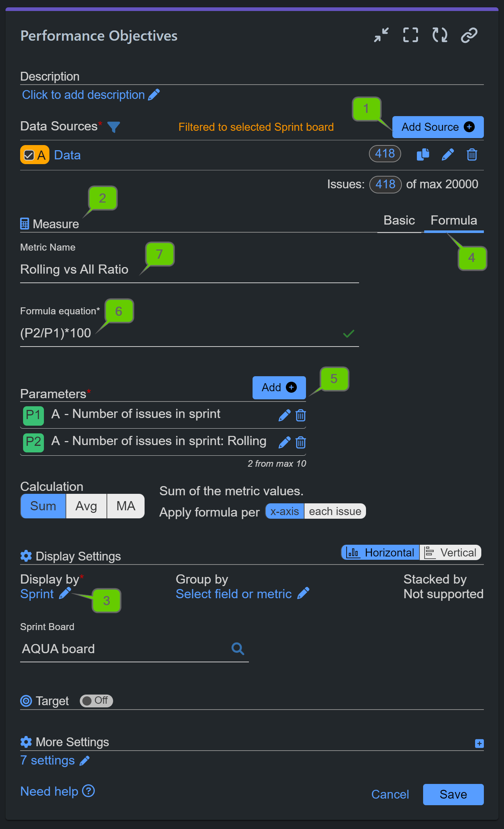The image size is (504, 829).
Task: Uncheck the data source A checkbox
Action: pos(29,154)
